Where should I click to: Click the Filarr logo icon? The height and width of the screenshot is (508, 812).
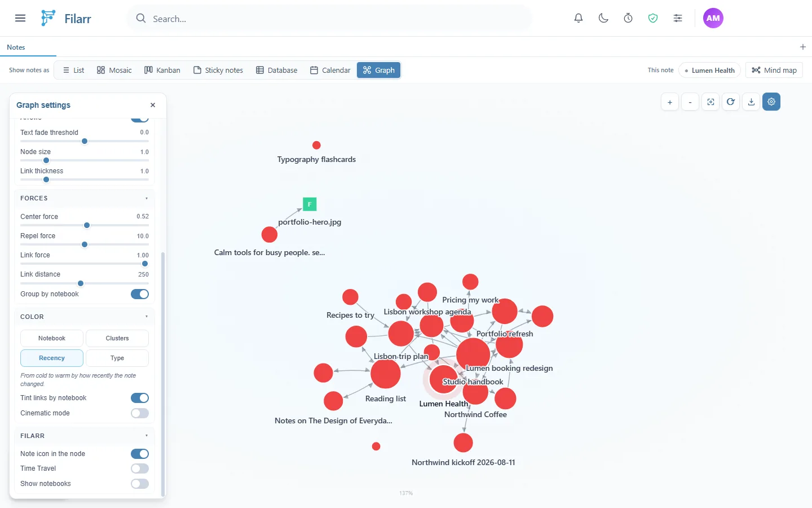(x=48, y=18)
